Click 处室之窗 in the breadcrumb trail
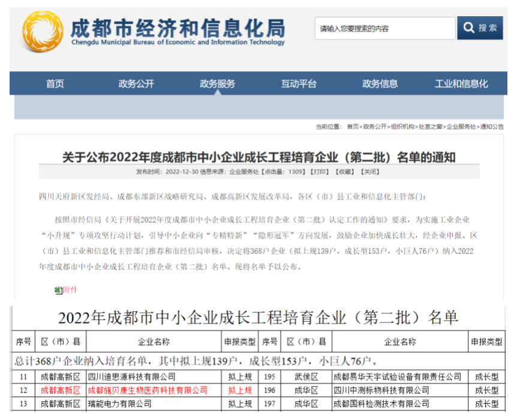 (x=431, y=127)
